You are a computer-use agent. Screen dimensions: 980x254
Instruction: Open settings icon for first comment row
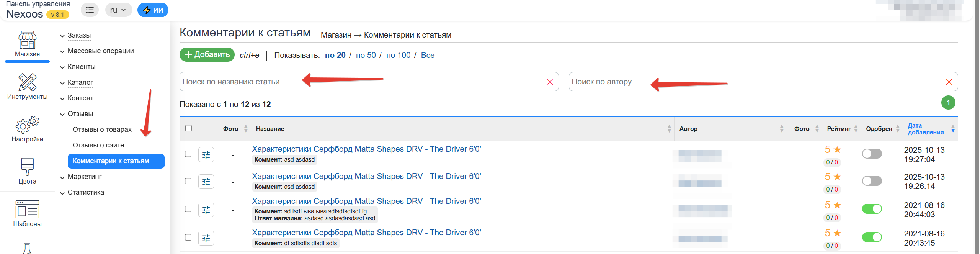tap(206, 155)
